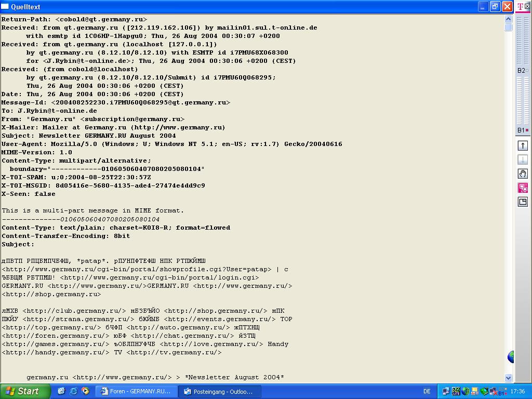Click the B2 channel indicator

click(x=523, y=71)
